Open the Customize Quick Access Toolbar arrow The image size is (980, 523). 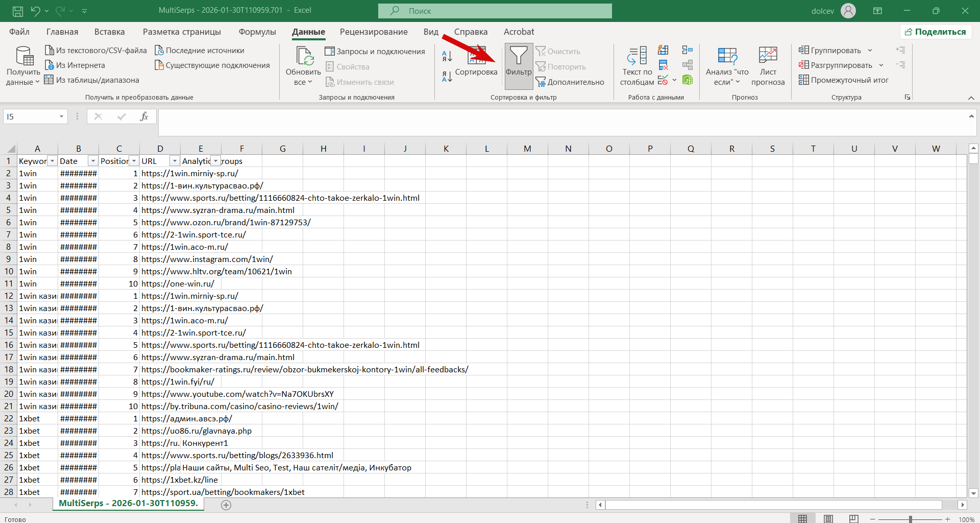click(85, 11)
